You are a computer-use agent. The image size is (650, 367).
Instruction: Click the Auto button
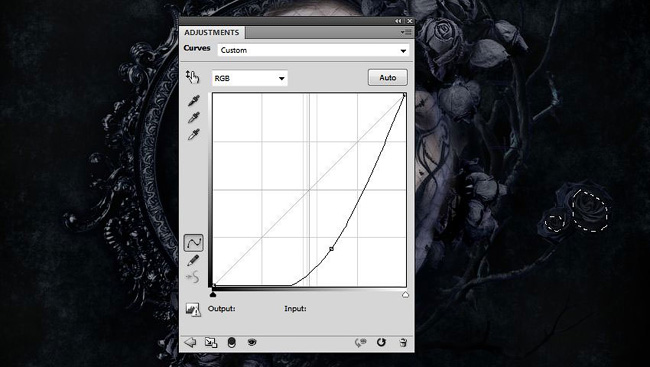388,78
